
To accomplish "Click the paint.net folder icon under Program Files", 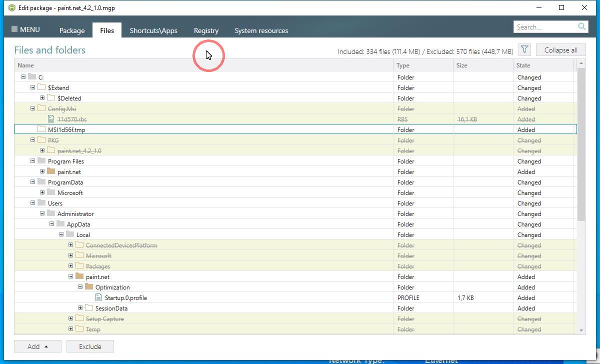I will (51, 171).
